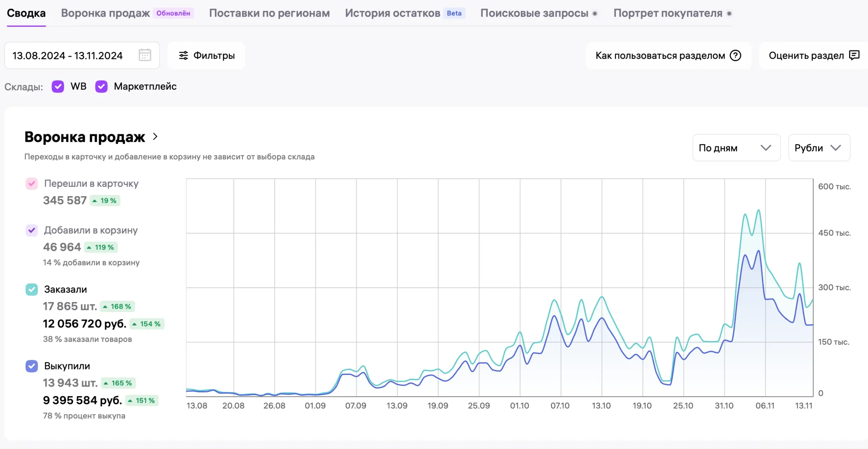Expand the По дням period dropdown

[736, 148]
